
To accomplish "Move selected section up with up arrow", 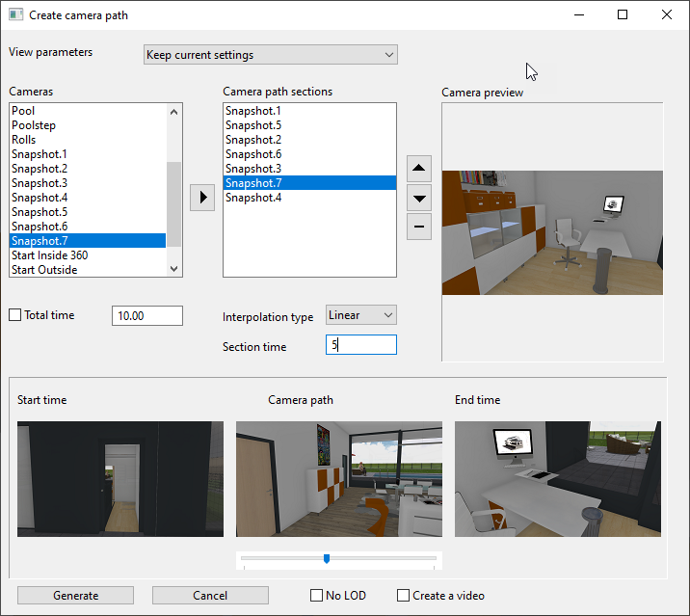I will click(x=419, y=169).
